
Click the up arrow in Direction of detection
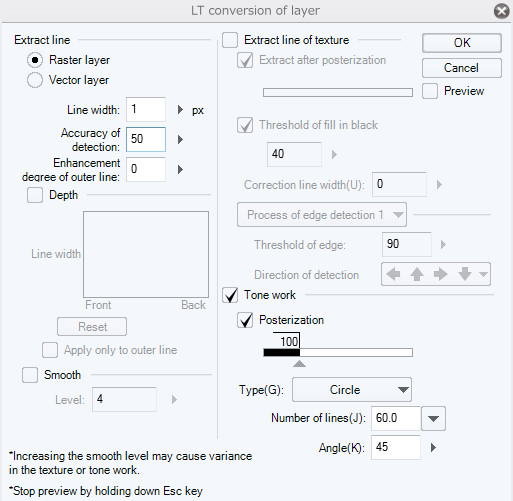[x=417, y=274]
